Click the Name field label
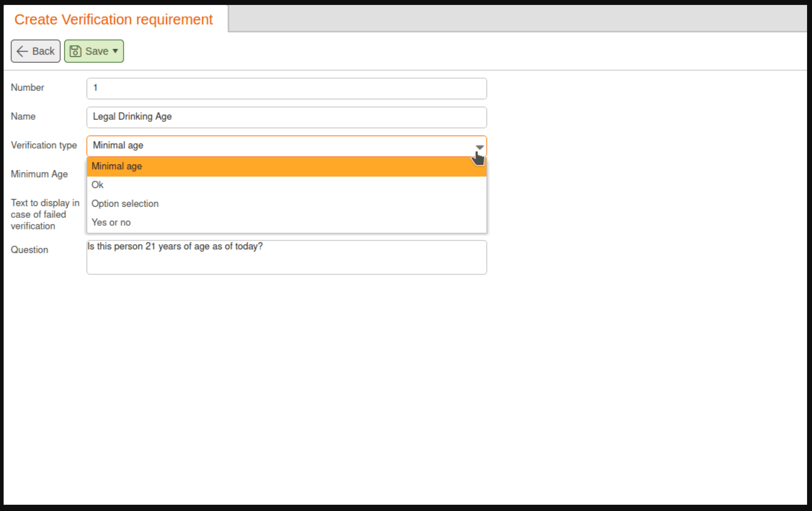The height and width of the screenshot is (511, 812). [23, 116]
